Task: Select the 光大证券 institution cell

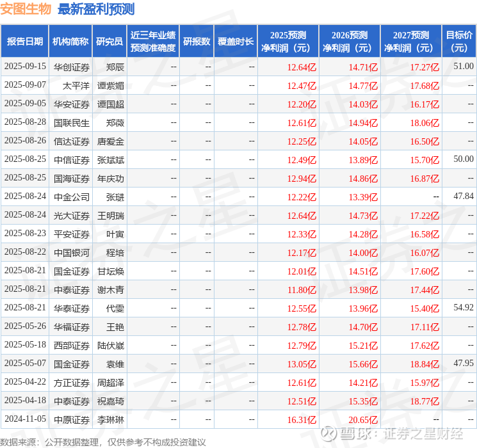Action: (72, 215)
